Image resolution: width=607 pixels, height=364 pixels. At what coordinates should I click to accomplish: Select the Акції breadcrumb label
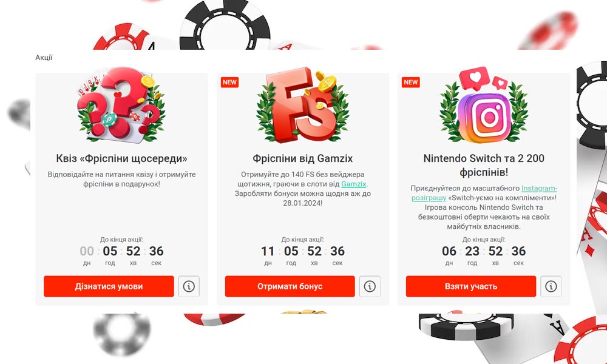coord(44,58)
